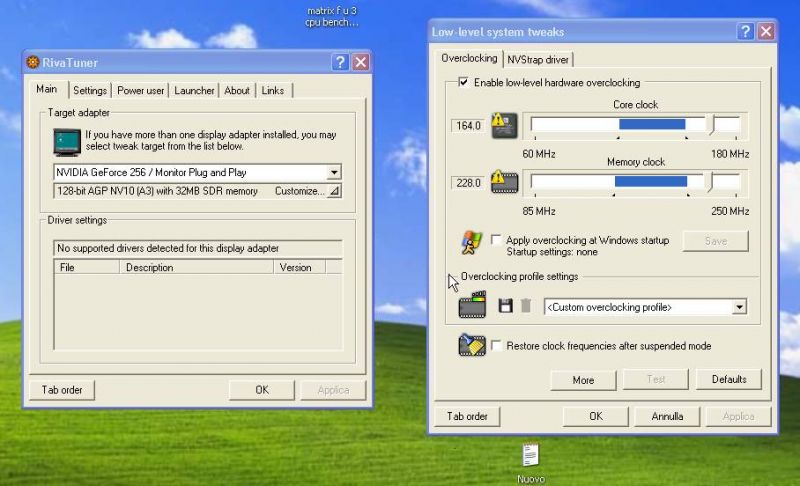Expand the Custom overclocking profile dropdown
The image size is (800, 486).
click(739, 307)
